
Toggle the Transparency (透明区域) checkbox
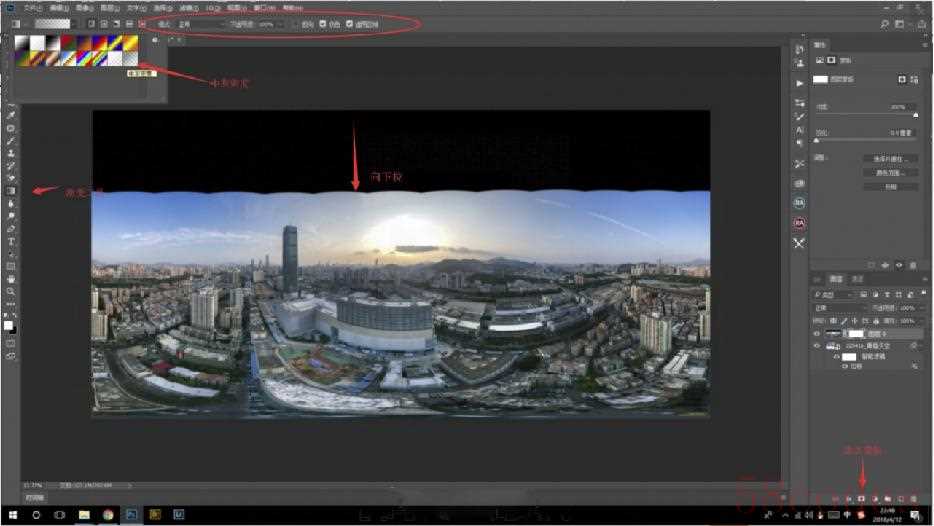click(x=349, y=24)
